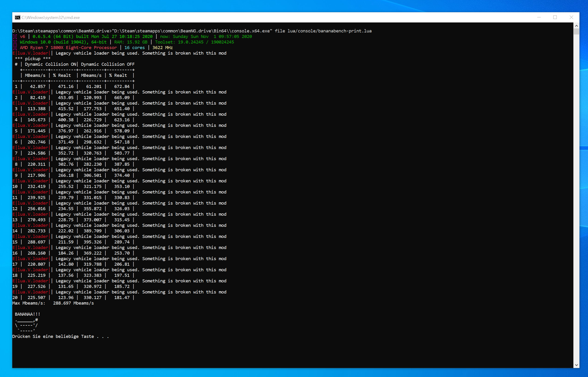Click row 8 value 302.76
Screen dimensions: 588x377
click(66, 164)
